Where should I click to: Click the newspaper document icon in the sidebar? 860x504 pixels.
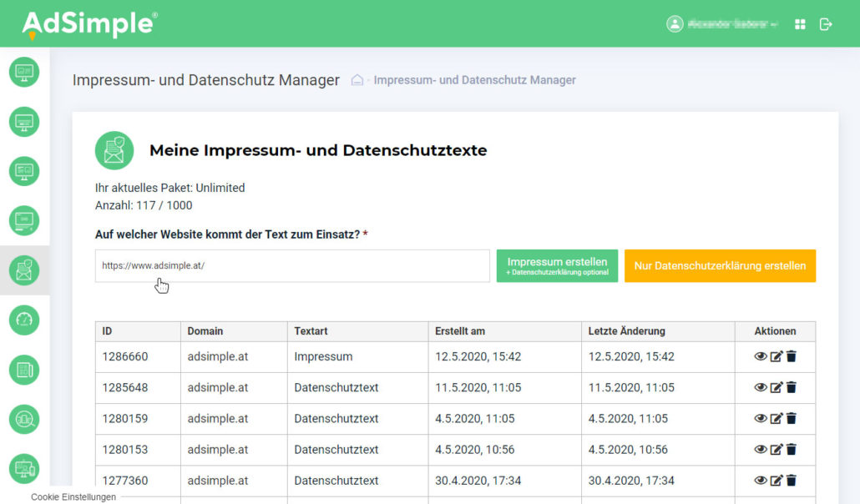point(24,370)
